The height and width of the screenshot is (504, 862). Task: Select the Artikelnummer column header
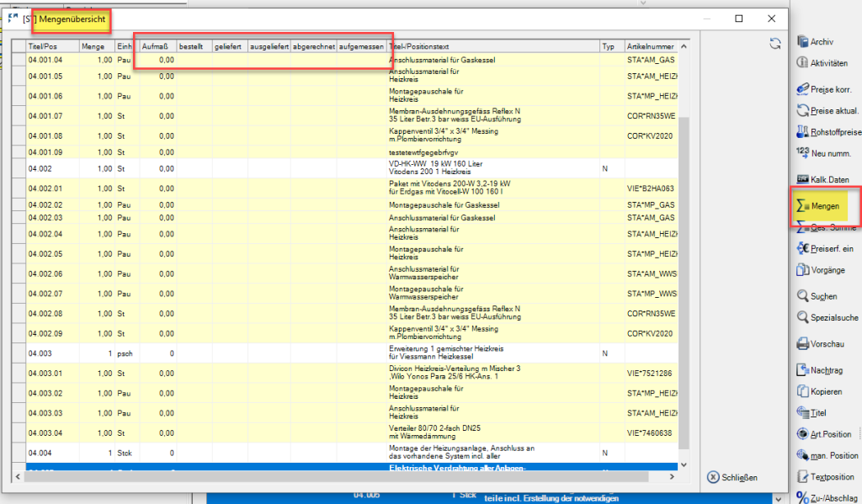tap(651, 46)
